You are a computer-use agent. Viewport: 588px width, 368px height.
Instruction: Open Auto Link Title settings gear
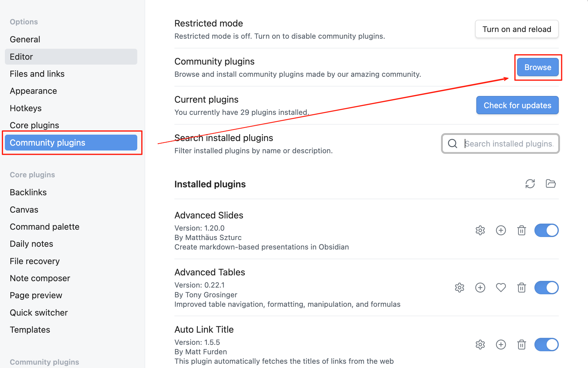480,345
